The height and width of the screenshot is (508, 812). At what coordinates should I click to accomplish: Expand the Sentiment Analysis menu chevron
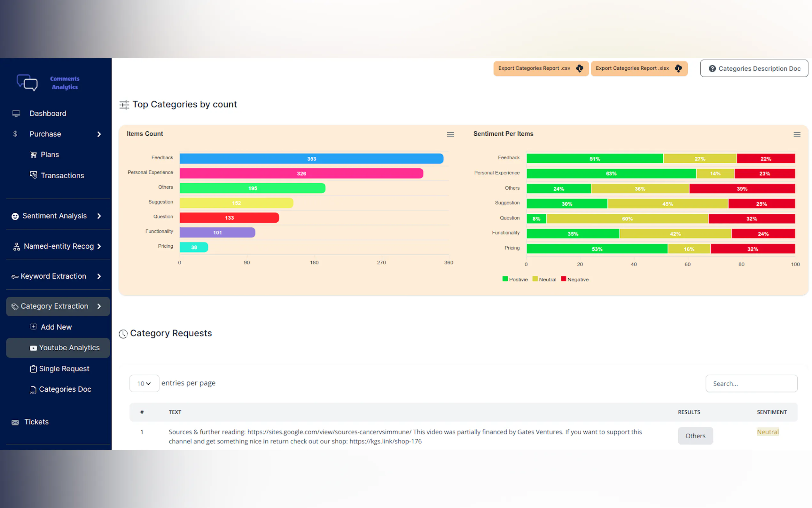[x=99, y=216]
